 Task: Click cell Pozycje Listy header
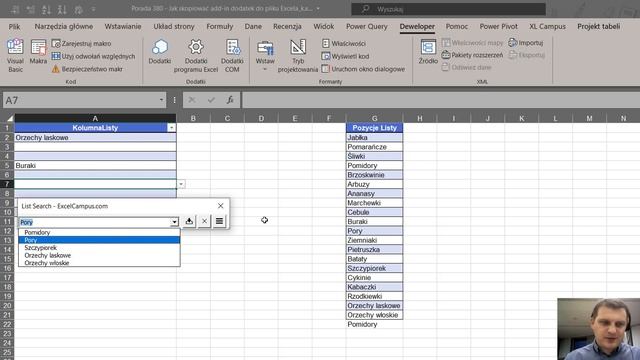coord(374,128)
